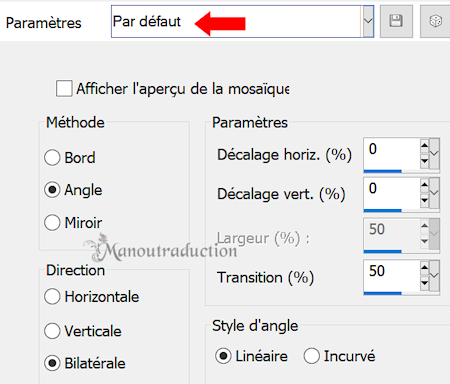This screenshot has height=384, width=450.
Task: Select the Incurvé angle style
Action: [x=312, y=356]
